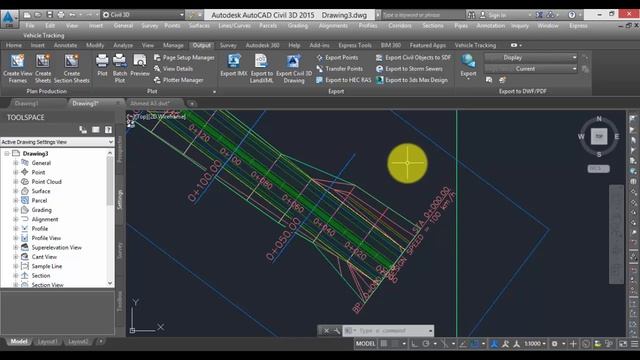Viewport: 640px width, 360px height.
Task: Click the clean screen icon in status bar
Action: [623, 344]
